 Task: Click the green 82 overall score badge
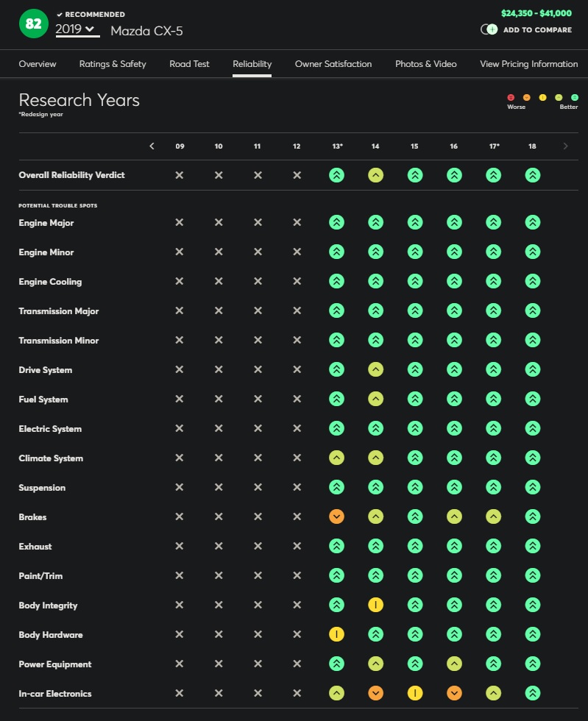pos(34,24)
